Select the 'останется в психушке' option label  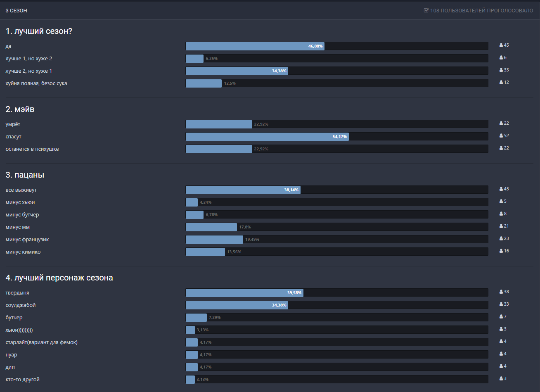click(x=32, y=149)
